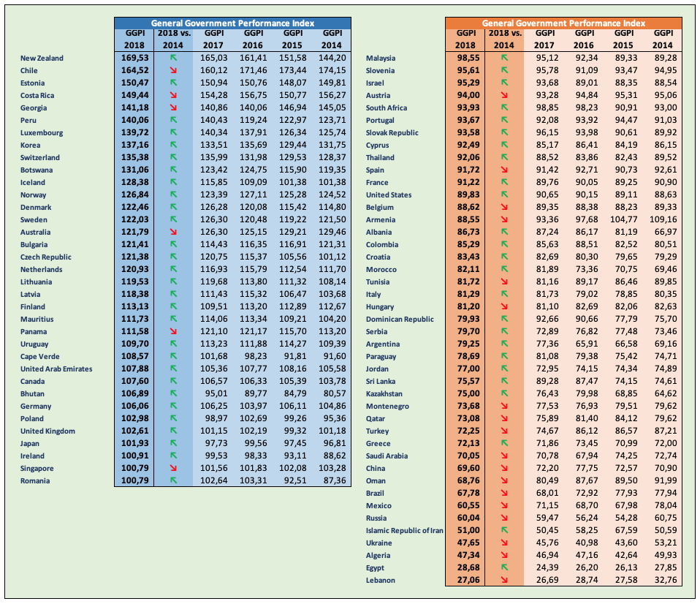Viewport: 700px width, 604px height.
Task: Click the 2018 value 51,00 for Iran
Action: [468, 530]
